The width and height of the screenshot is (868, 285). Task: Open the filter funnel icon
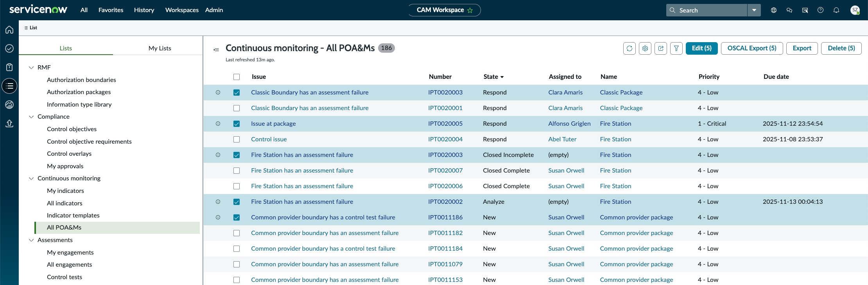point(676,48)
